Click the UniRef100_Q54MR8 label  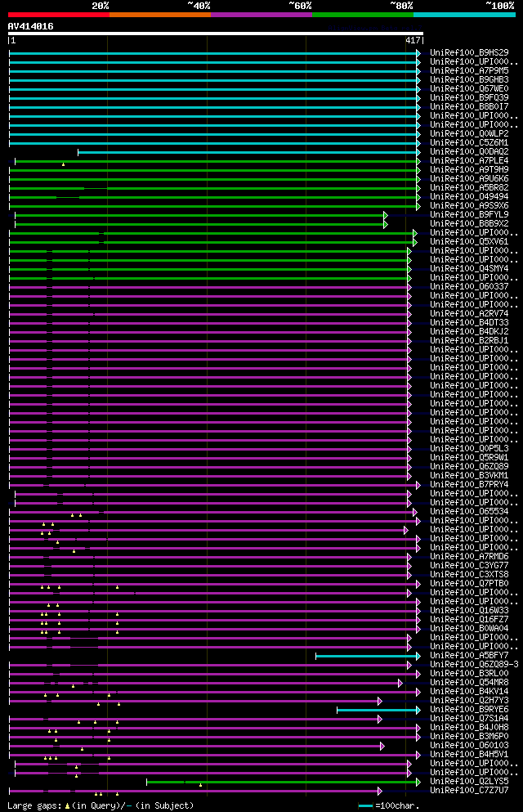point(469,683)
